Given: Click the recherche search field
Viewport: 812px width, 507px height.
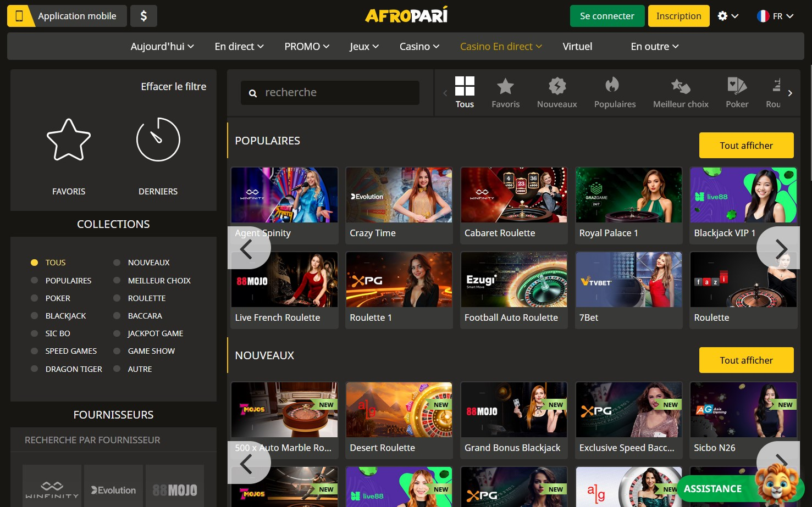Looking at the screenshot, I should coord(330,93).
